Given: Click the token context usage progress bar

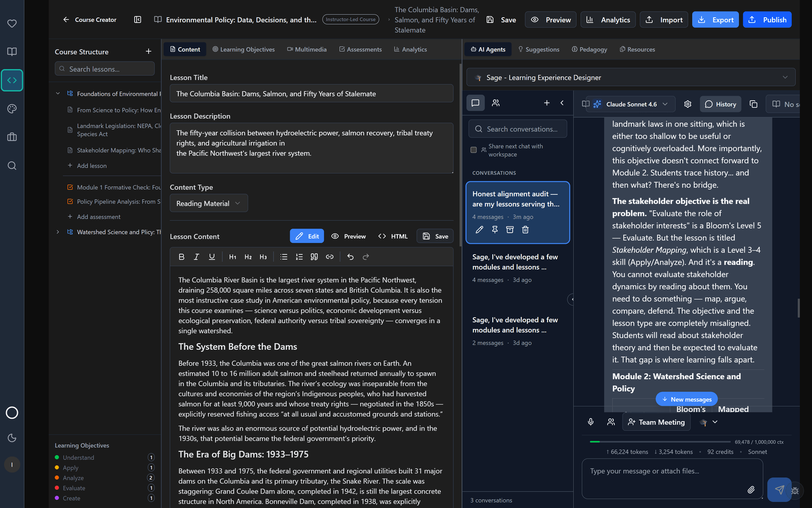Looking at the screenshot, I should (x=660, y=442).
